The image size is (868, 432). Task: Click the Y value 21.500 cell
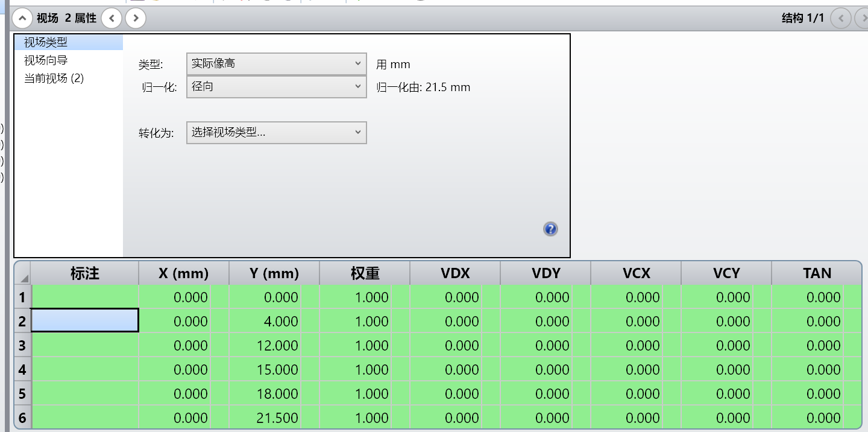pos(274,418)
